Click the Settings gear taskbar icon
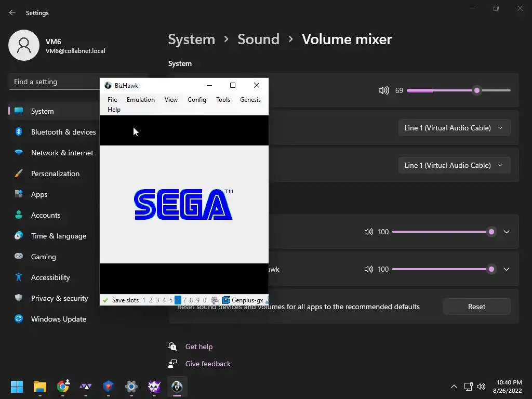This screenshot has width=532, height=399. (x=131, y=387)
